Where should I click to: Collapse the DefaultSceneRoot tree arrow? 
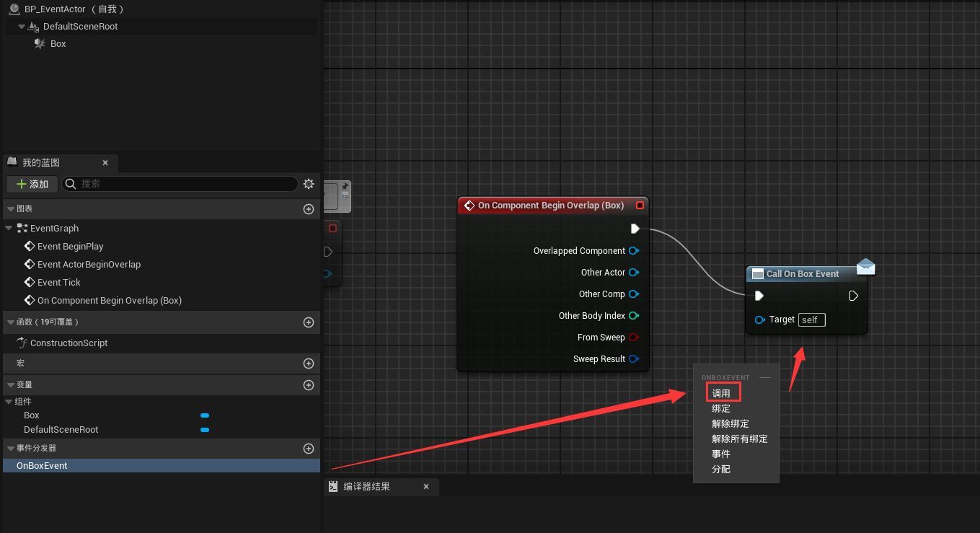click(22, 26)
